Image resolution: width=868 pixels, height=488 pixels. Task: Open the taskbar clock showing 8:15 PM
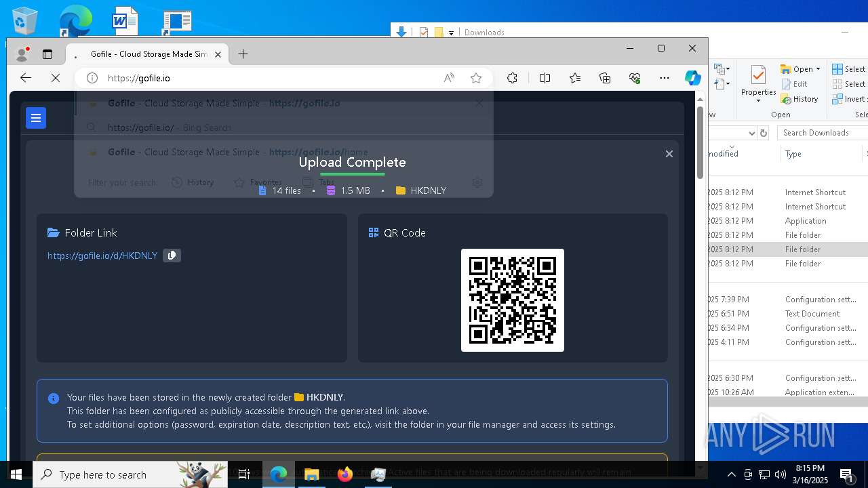click(x=810, y=474)
